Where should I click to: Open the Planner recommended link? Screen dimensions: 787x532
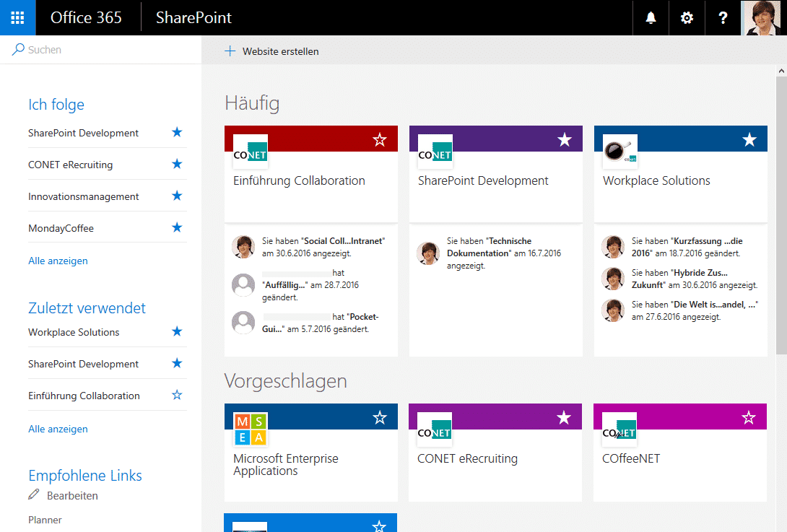click(45, 520)
